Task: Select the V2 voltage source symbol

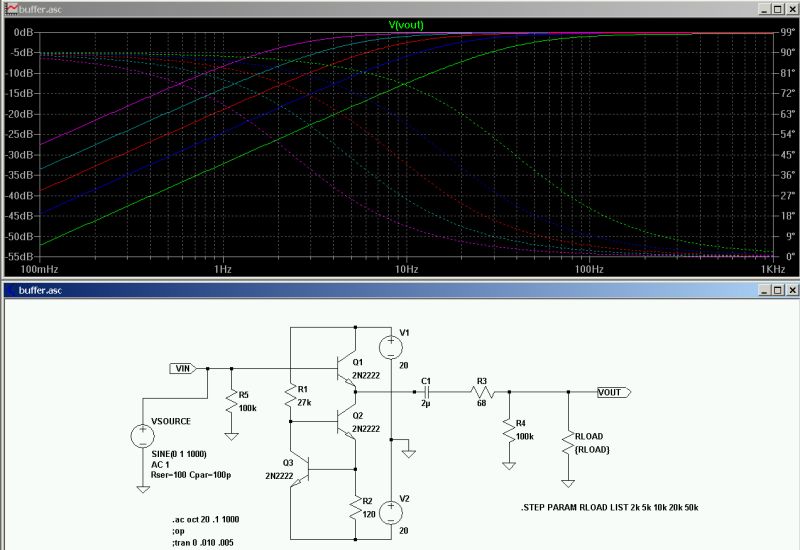Action: [x=391, y=513]
